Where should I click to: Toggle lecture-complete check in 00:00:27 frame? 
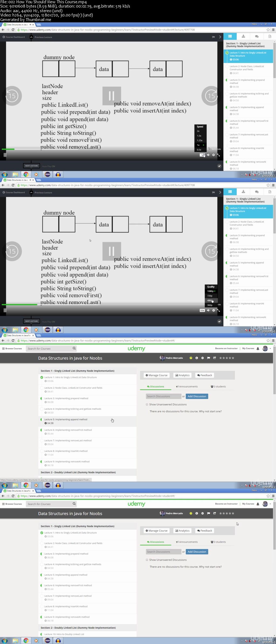pos(219,166)
